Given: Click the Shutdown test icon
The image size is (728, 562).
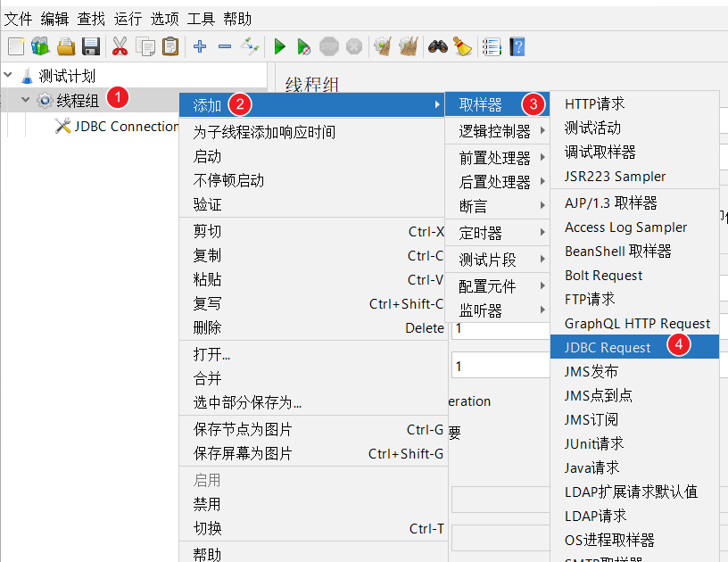Looking at the screenshot, I should click(354, 46).
